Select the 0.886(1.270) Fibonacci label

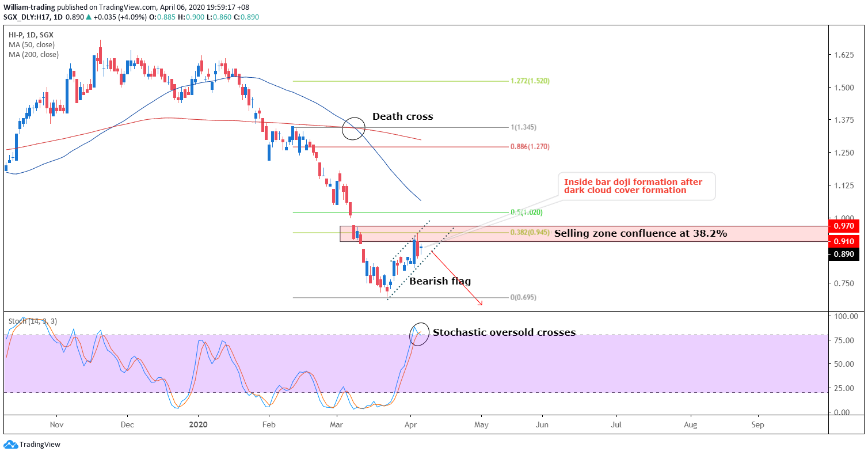tap(530, 147)
